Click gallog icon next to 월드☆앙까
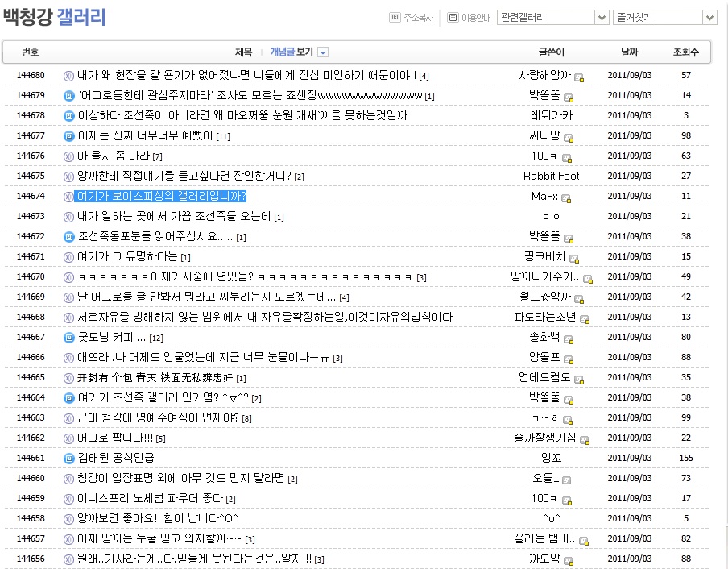The image size is (728, 569). [x=578, y=299]
